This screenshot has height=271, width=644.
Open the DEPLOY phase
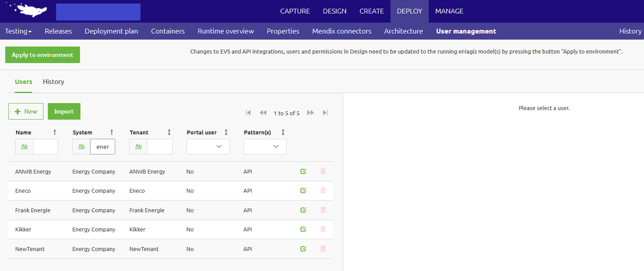410,11
